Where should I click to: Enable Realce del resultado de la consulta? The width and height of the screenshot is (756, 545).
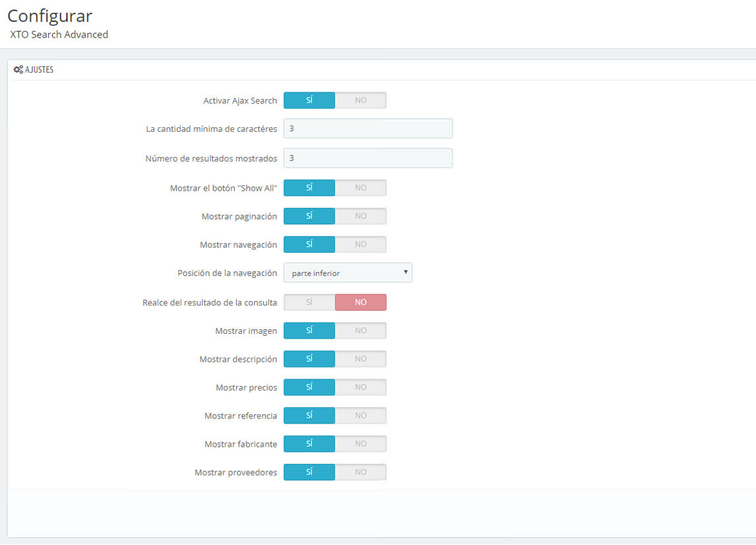click(309, 302)
